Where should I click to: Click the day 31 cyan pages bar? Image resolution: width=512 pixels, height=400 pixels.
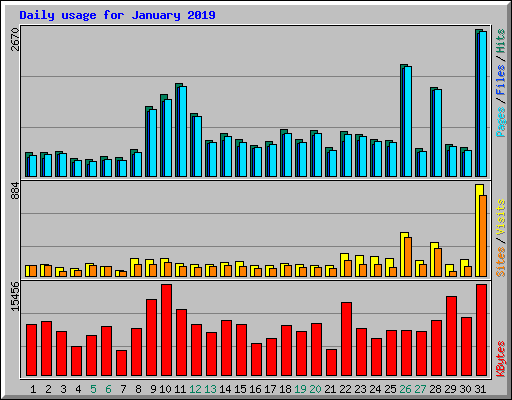coord(483,104)
